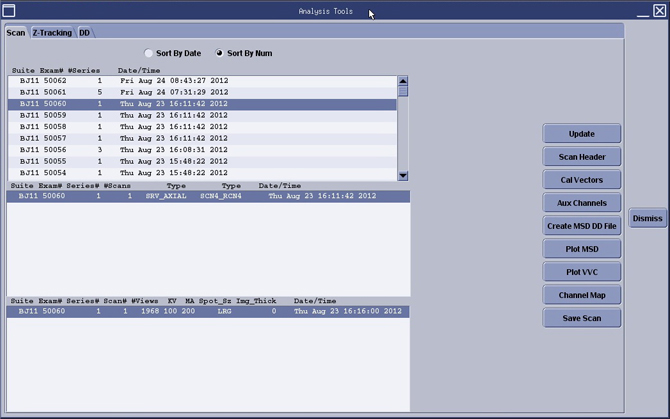Open the Scan Header view
670x419 pixels.
(x=582, y=157)
